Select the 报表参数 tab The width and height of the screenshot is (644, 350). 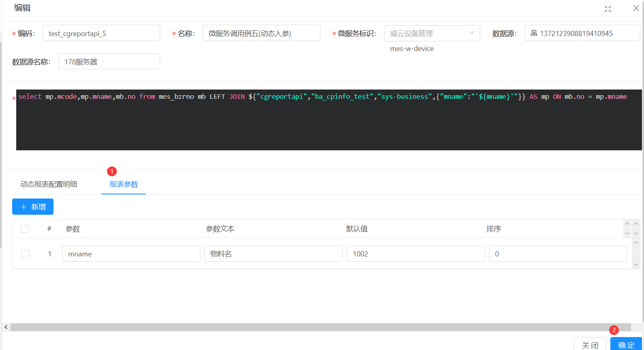(x=124, y=184)
